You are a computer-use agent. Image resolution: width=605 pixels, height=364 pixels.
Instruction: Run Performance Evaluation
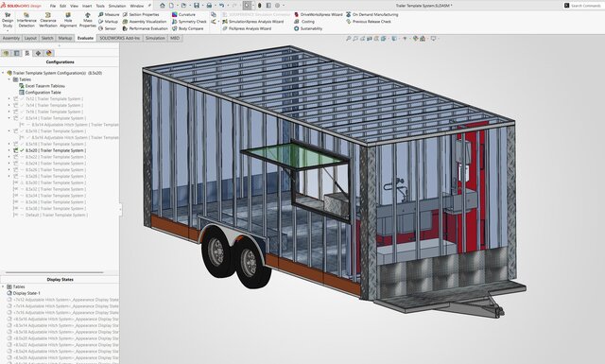click(x=145, y=28)
